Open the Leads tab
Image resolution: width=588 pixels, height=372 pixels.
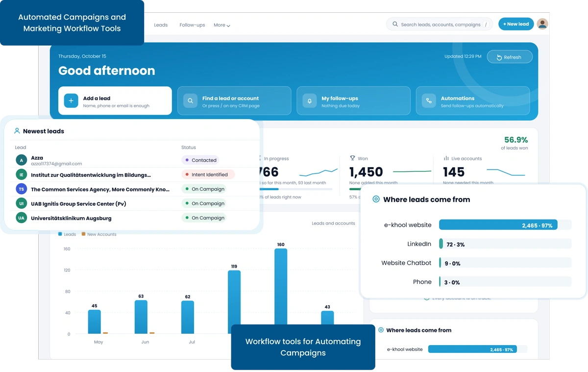coord(161,25)
